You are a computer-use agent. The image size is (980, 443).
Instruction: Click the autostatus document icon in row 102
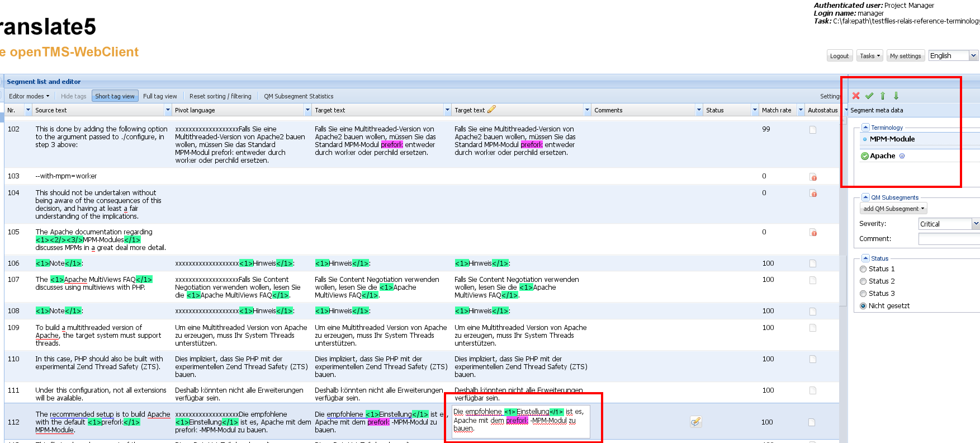tap(813, 130)
